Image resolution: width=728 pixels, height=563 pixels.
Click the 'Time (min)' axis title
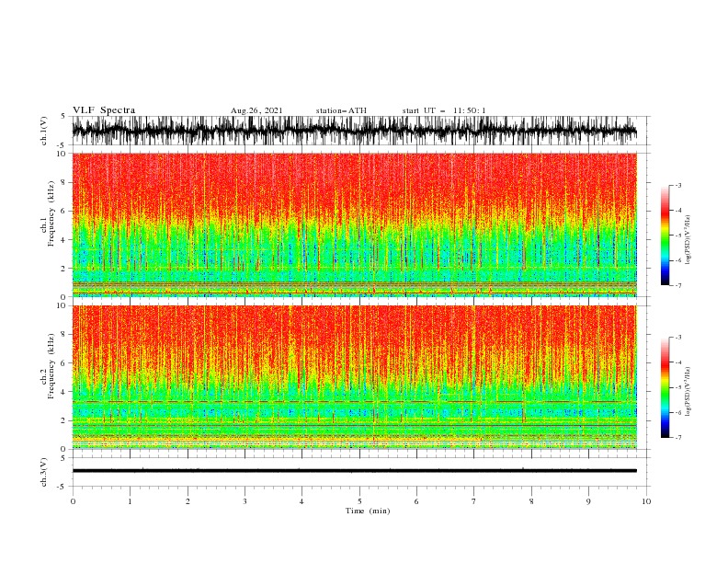click(x=368, y=511)
